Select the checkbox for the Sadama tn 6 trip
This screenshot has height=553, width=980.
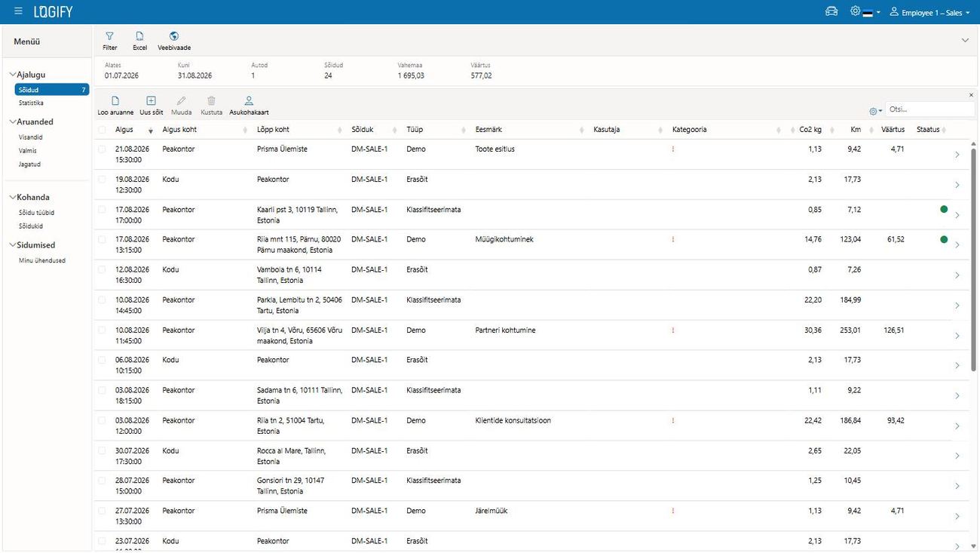click(102, 390)
